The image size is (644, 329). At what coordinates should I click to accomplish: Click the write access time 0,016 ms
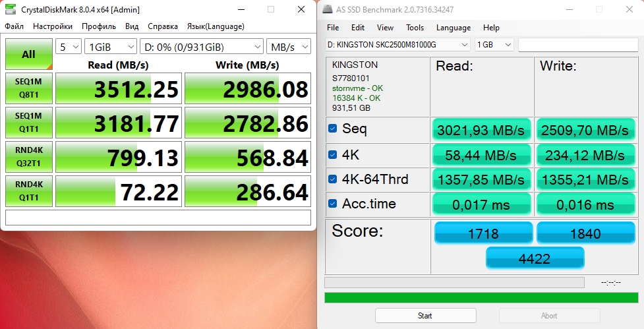[x=585, y=204]
